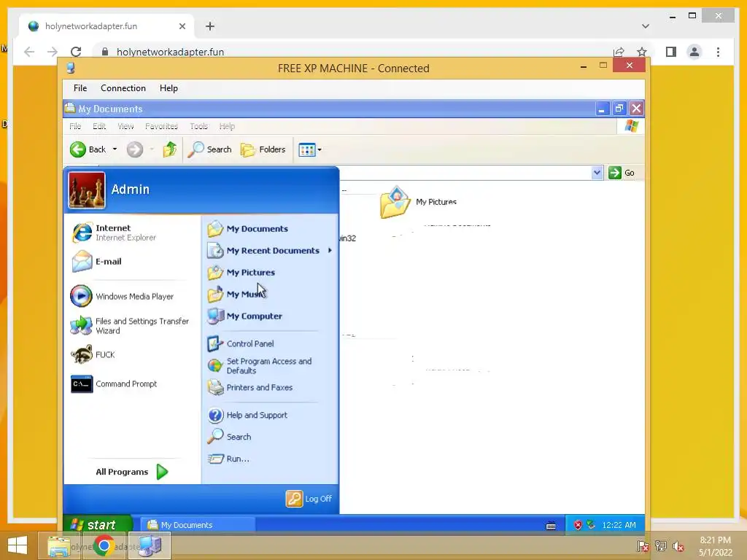The height and width of the screenshot is (560, 747).
Task: Switch to Chrome on host taskbar
Action: coord(104,545)
